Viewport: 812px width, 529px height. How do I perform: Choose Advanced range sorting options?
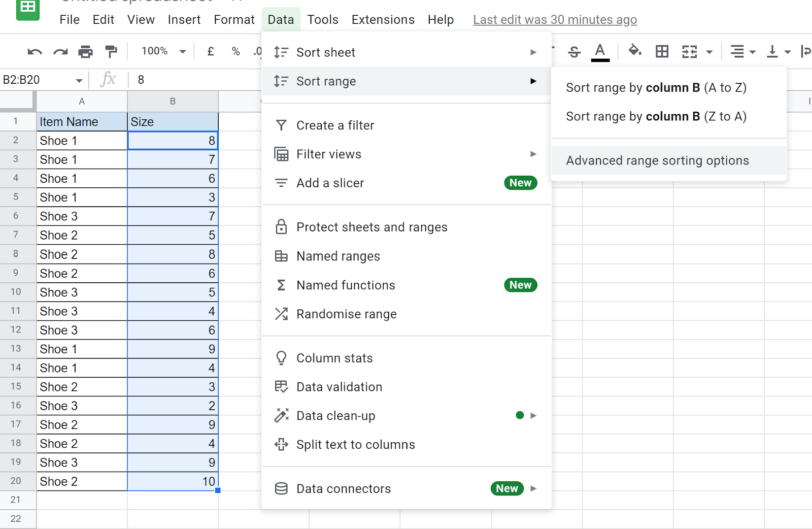pyautogui.click(x=657, y=160)
